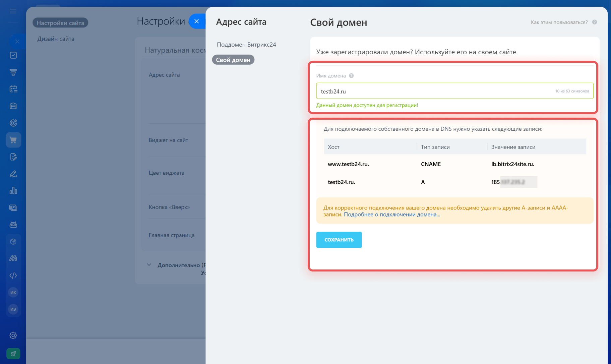Click the green rocket icon at bottom

point(13,354)
